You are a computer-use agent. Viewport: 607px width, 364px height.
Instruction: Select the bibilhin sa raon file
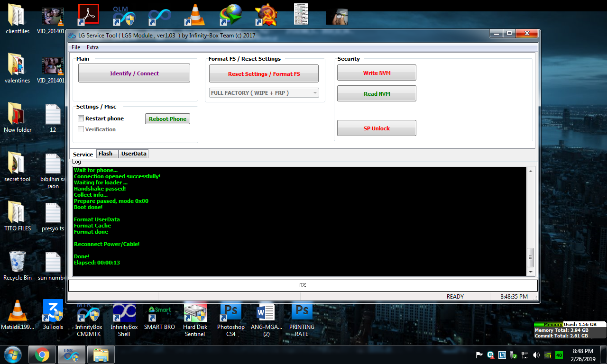coord(53,171)
